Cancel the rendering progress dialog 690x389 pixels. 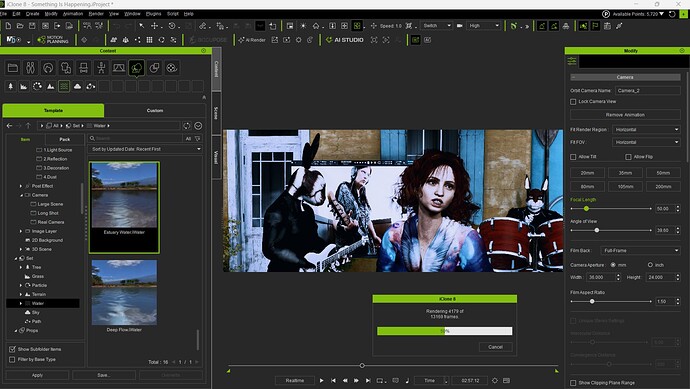click(x=495, y=347)
